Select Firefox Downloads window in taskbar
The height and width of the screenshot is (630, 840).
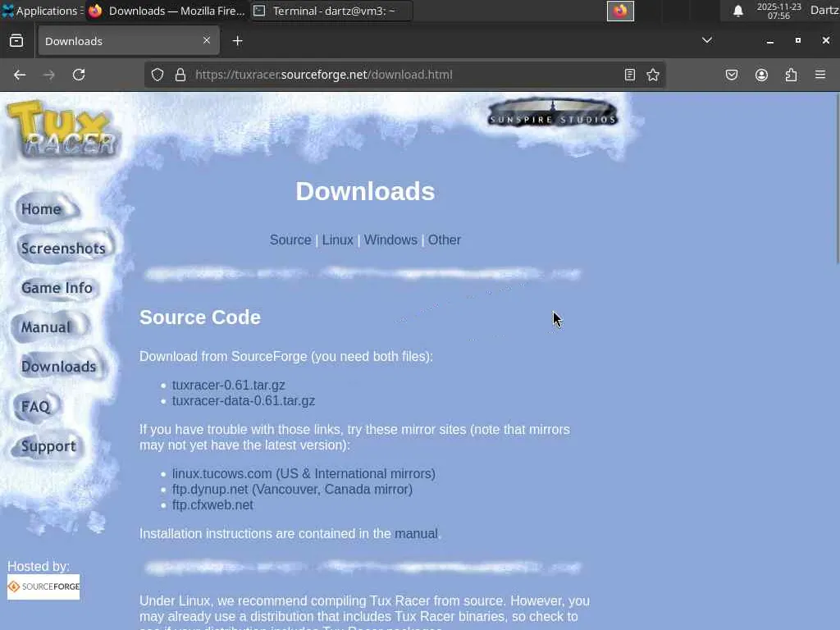[x=167, y=11]
